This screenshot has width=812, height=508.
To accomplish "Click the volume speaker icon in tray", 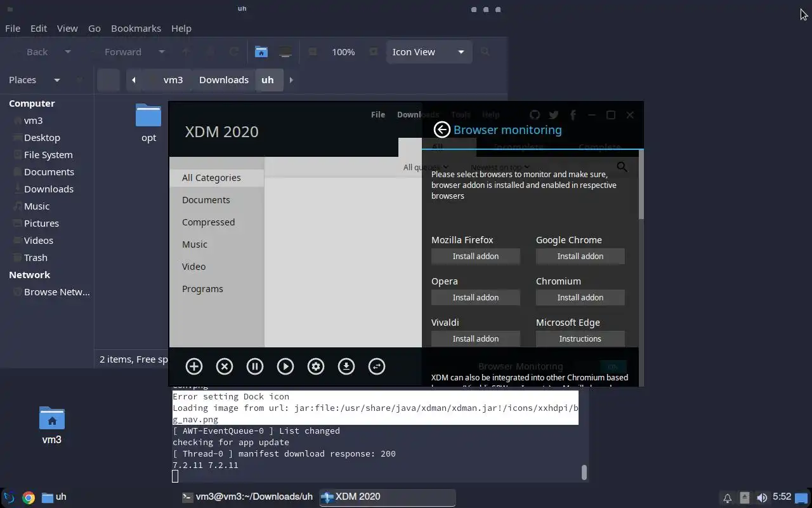I will (762, 498).
